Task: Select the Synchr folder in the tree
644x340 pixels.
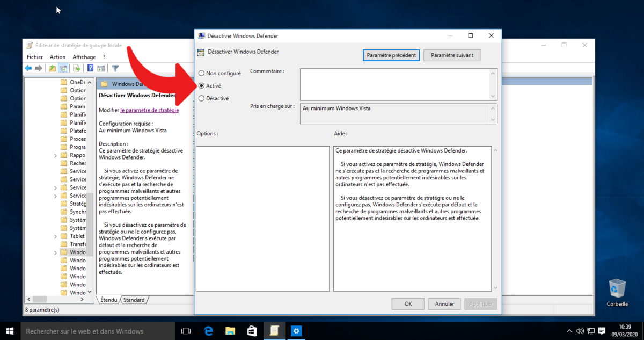Action: click(72, 212)
